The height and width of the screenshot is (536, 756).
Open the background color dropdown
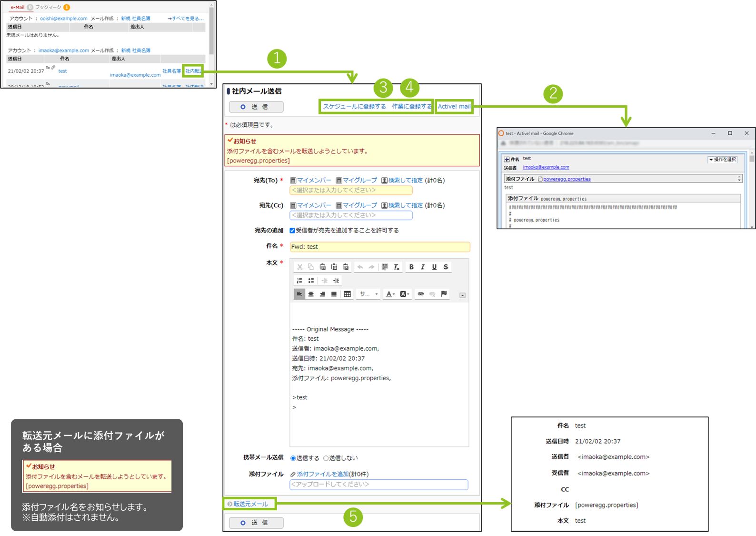[405, 294]
